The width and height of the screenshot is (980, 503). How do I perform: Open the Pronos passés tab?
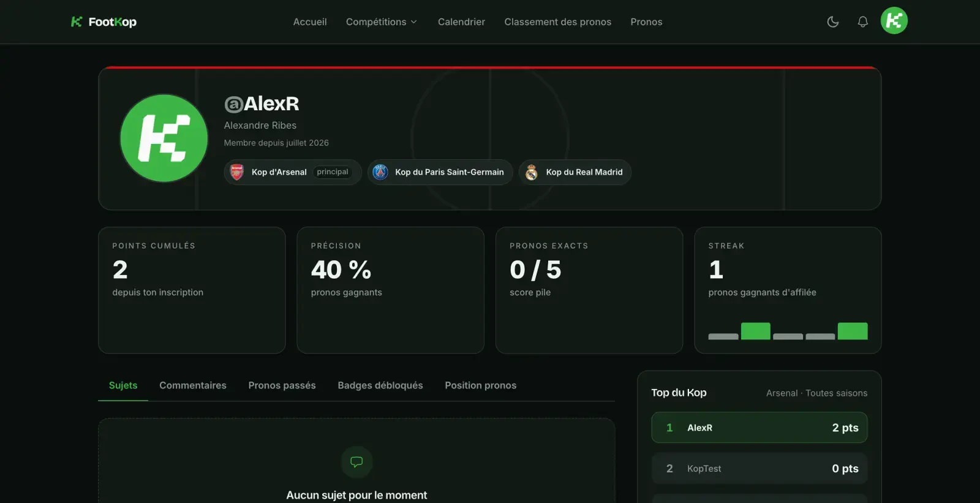coord(282,385)
